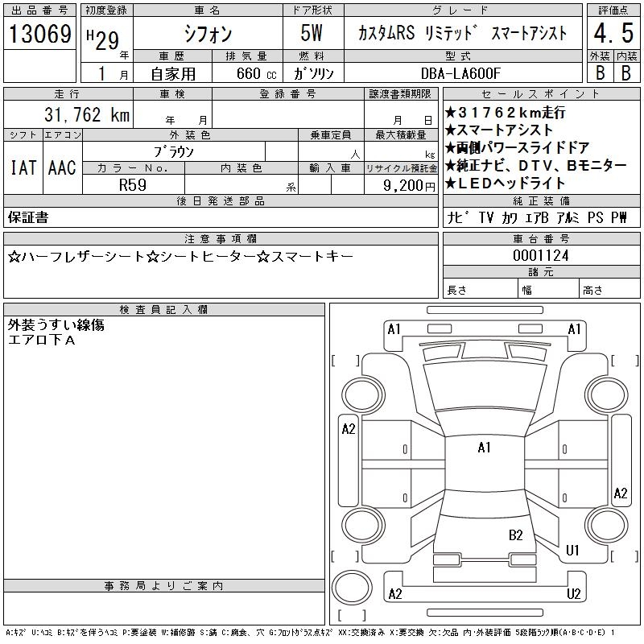Click the AAC air conditioner cell
644x644 pixels.
point(61,167)
